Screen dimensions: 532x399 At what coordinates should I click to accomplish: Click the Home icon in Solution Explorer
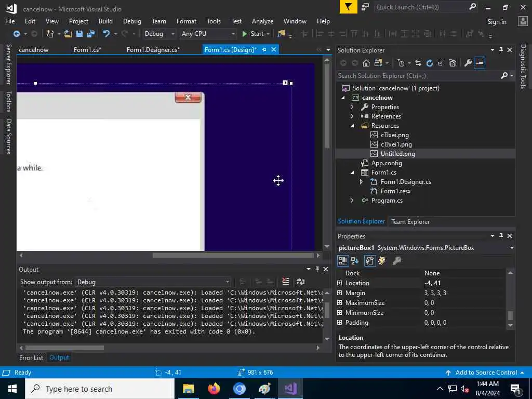(366, 63)
